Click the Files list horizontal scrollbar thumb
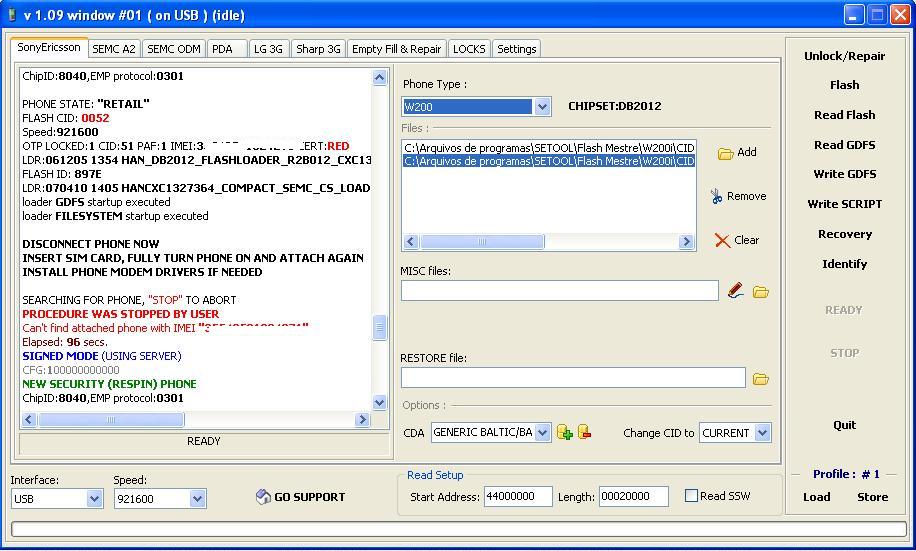The height and width of the screenshot is (551, 916). point(482,242)
